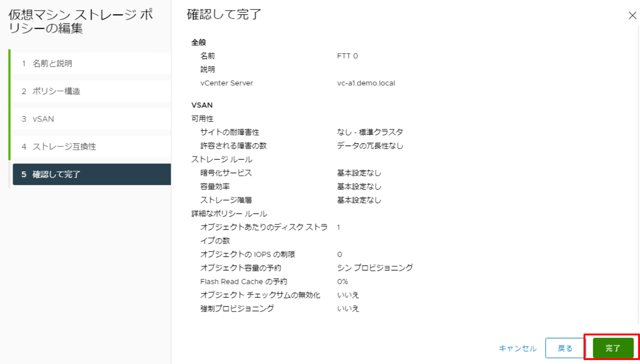This screenshot has height=364, width=640.
Task: Click the 可用性 subsection label
Action: coord(202,118)
